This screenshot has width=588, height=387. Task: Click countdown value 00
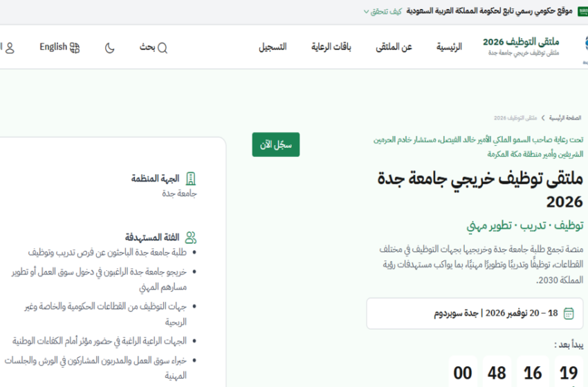[463, 373]
